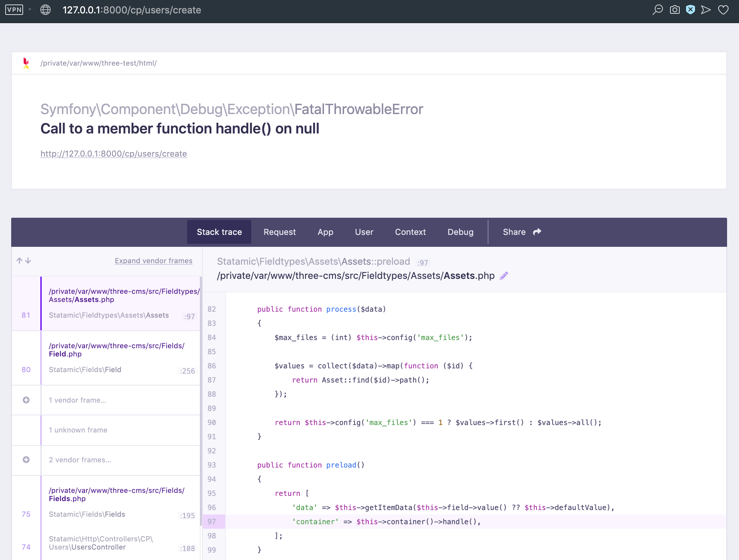
Task: Click the 'Call to a member function handle() on null' message
Action: 180,129
